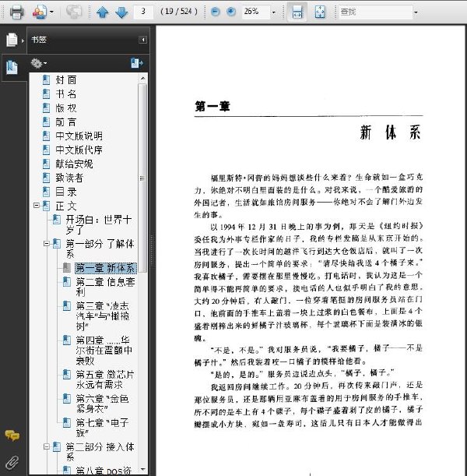Select the 第一部分 了解体系 bookmark
This screenshot has height=476, width=467.
coord(100,249)
